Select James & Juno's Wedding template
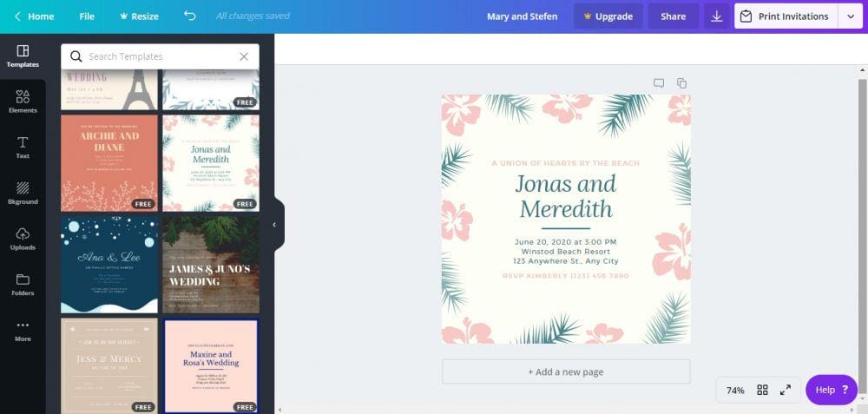 (211, 265)
